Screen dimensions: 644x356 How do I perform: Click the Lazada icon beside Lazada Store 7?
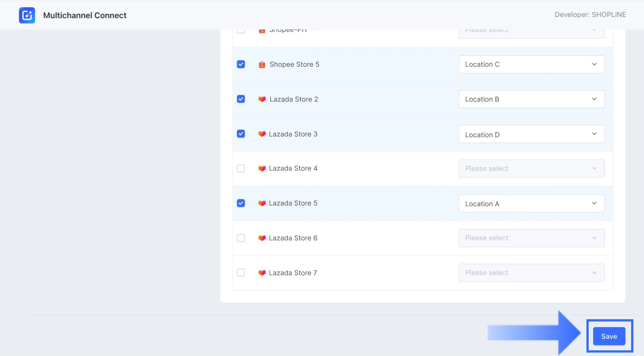(x=262, y=273)
